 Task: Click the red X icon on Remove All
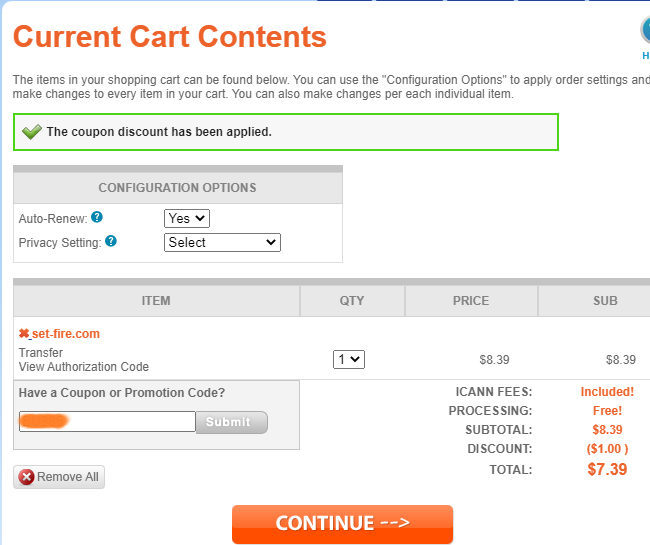pos(27,477)
